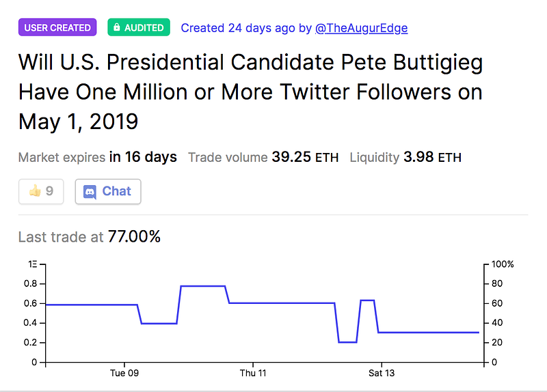The width and height of the screenshot is (547, 392).
Task: Click the Trade volume 39.25 ETH value
Action: [x=305, y=158]
